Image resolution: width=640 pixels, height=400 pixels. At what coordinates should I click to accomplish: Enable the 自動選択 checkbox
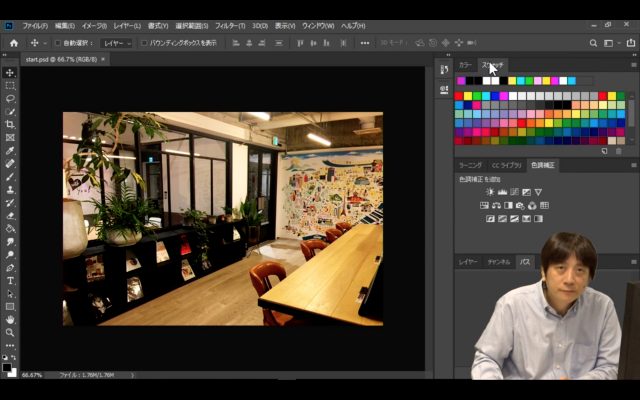(58, 43)
